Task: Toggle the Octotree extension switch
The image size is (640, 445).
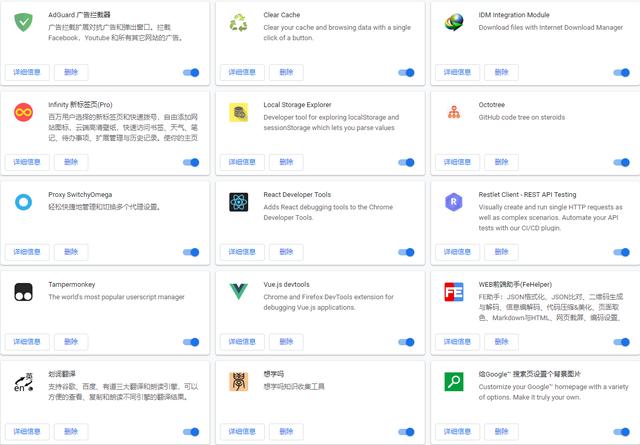Action: pos(622,162)
